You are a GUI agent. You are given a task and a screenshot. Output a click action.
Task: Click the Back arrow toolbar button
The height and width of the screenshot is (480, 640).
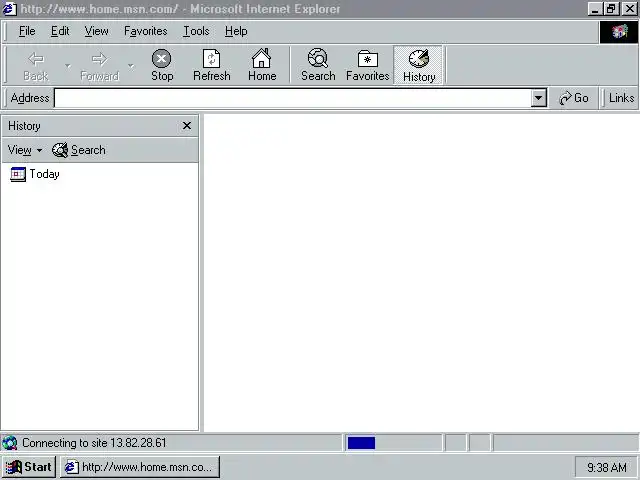point(36,65)
